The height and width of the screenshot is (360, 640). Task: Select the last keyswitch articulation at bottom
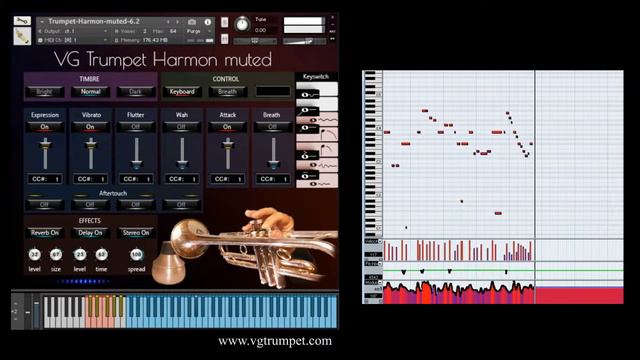click(x=322, y=184)
